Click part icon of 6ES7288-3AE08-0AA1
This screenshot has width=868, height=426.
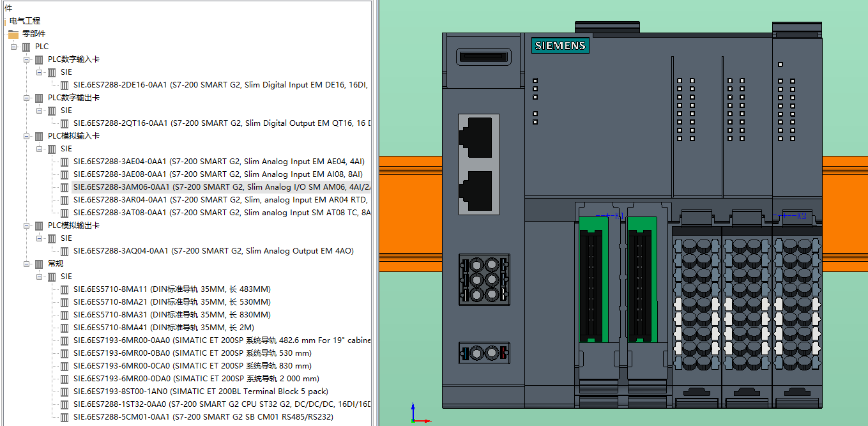65,174
